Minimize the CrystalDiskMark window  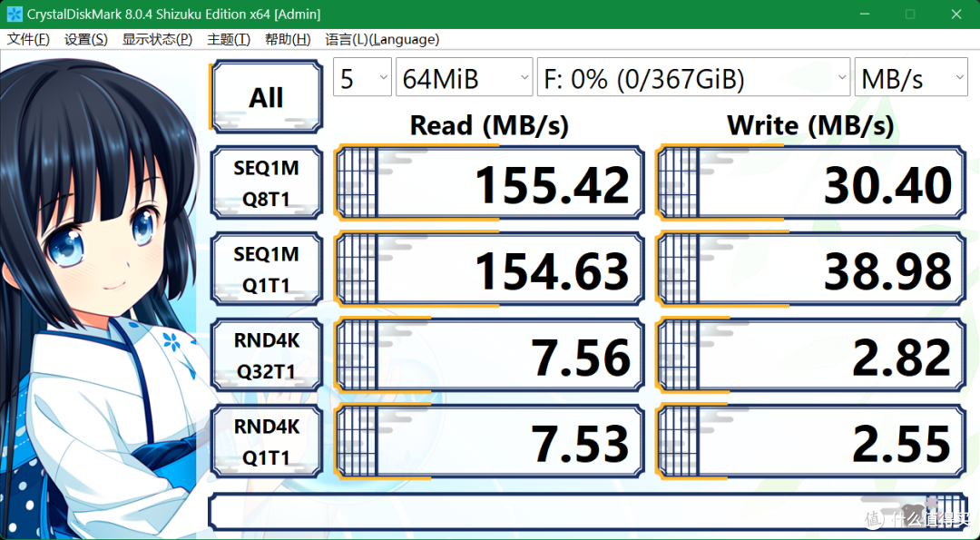pos(865,14)
